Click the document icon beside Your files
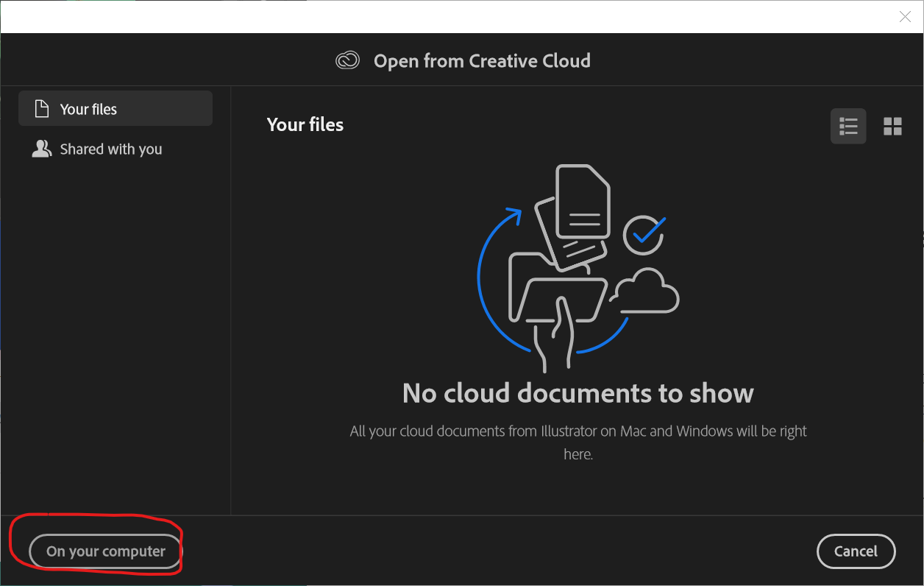The width and height of the screenshot is (924, 586). click(x=41, y=107)
